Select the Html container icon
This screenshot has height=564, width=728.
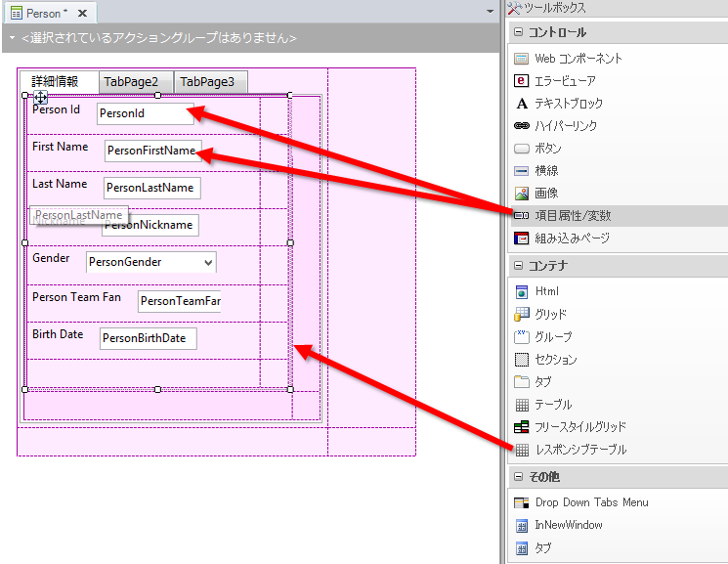pos(522,291)
